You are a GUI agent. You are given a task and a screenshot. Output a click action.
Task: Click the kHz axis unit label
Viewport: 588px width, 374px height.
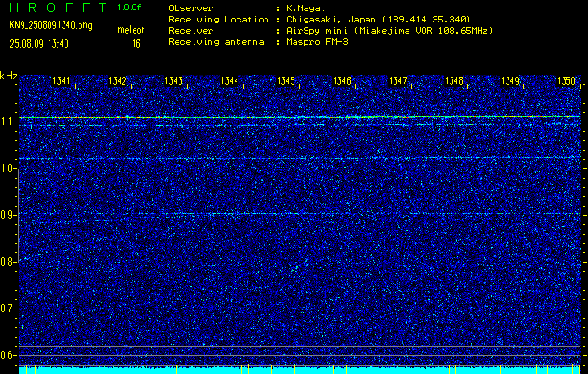[8, 76]
